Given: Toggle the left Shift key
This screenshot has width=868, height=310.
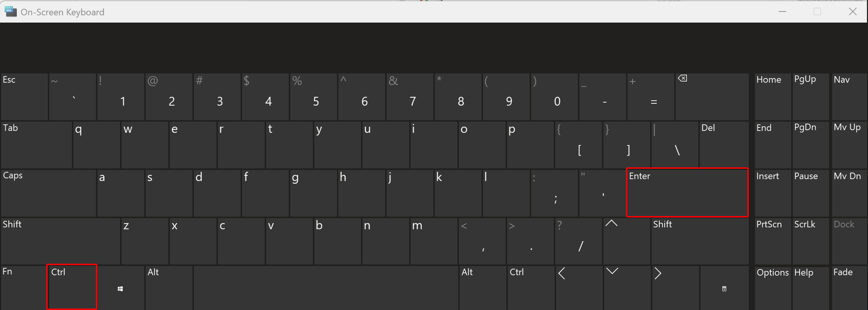Looking at the screenshot, I should coord(60,241).
